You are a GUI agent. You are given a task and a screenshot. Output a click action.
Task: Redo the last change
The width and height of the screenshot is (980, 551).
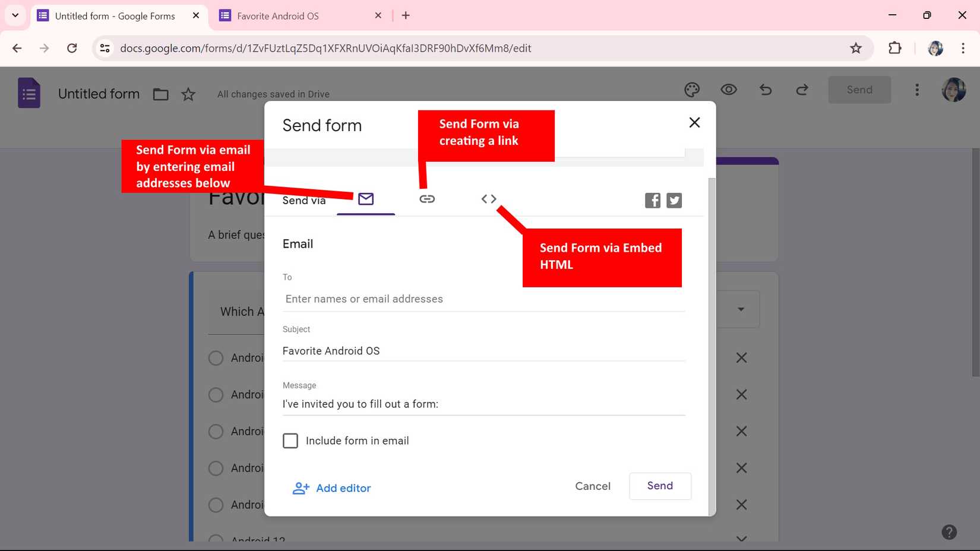coord(801,90)
